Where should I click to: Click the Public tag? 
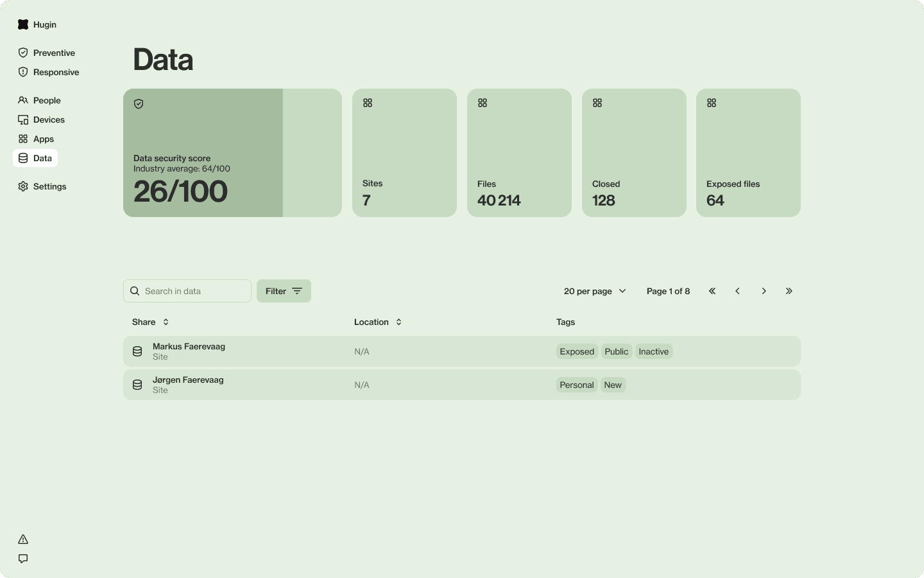pos(617,351)
